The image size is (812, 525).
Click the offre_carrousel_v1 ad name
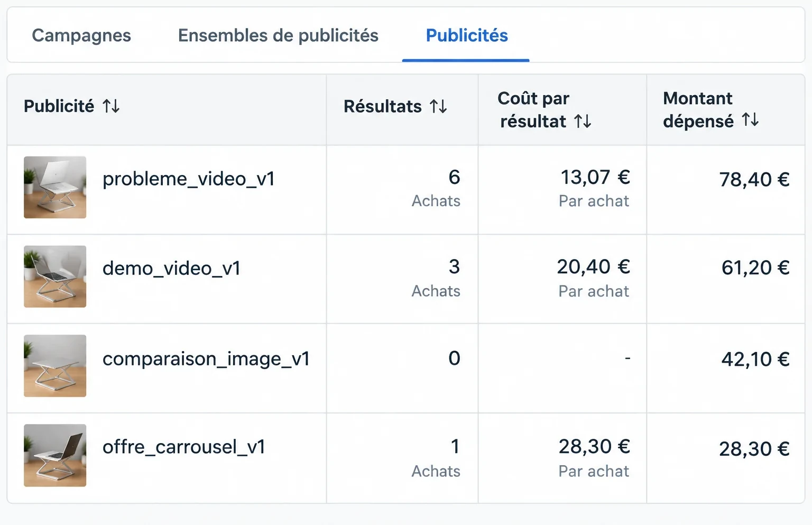click(184, 447)
